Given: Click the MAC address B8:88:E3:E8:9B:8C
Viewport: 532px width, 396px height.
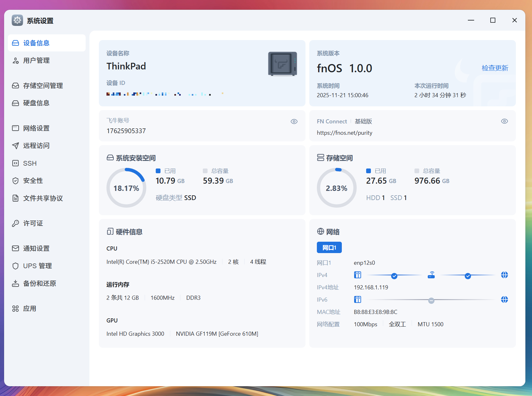Looking at the screenshot, I should pyautogui.click(x=376, y=312).
